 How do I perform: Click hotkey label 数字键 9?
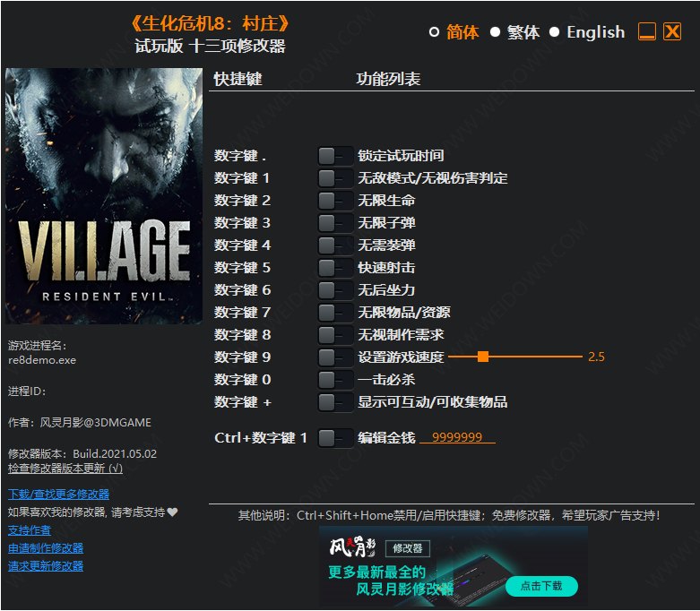click(x=242, y=357)
